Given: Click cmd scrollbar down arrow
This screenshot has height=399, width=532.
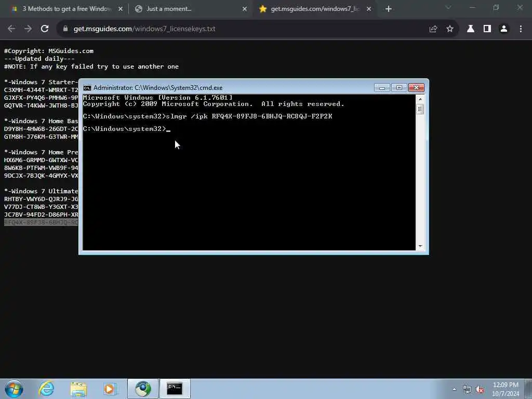Looking at the screenshot, I should tap(420, 246).
